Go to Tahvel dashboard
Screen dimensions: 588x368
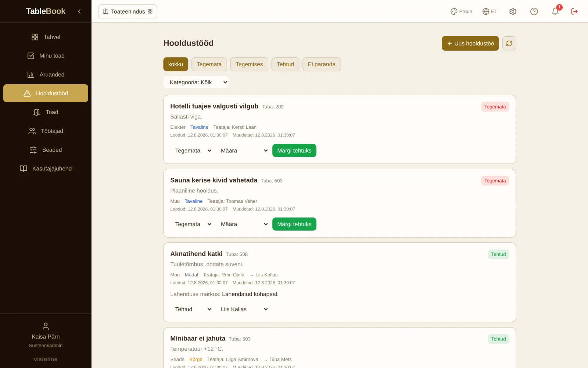pos(46,37)
